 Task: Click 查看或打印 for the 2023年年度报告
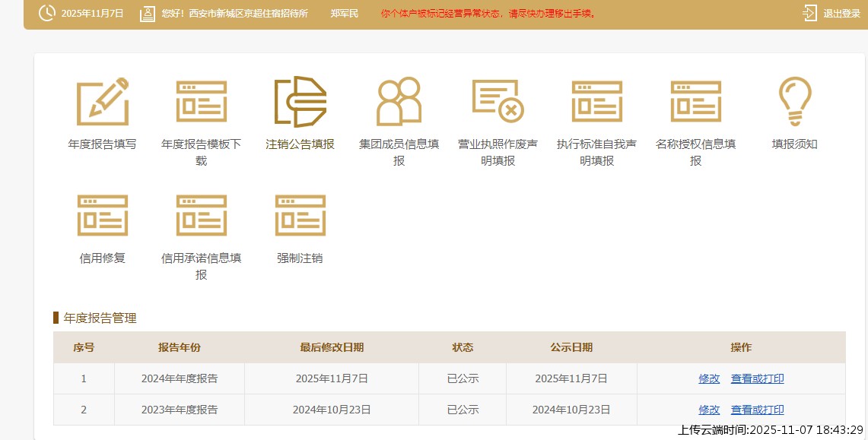coord(756,409)
